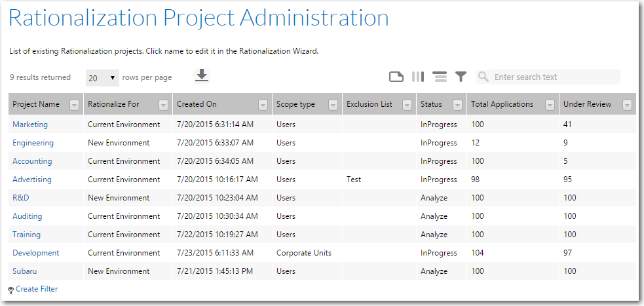Viewport: 644px width, 306px height.
Task: Open the Under Review column dropdown
Action: click(627, 105)
